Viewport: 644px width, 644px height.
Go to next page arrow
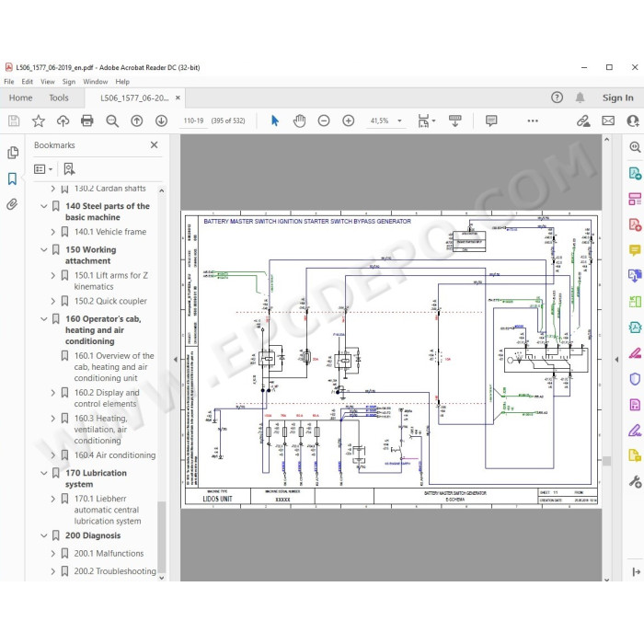pyautogui.click(x=161, y=121)
